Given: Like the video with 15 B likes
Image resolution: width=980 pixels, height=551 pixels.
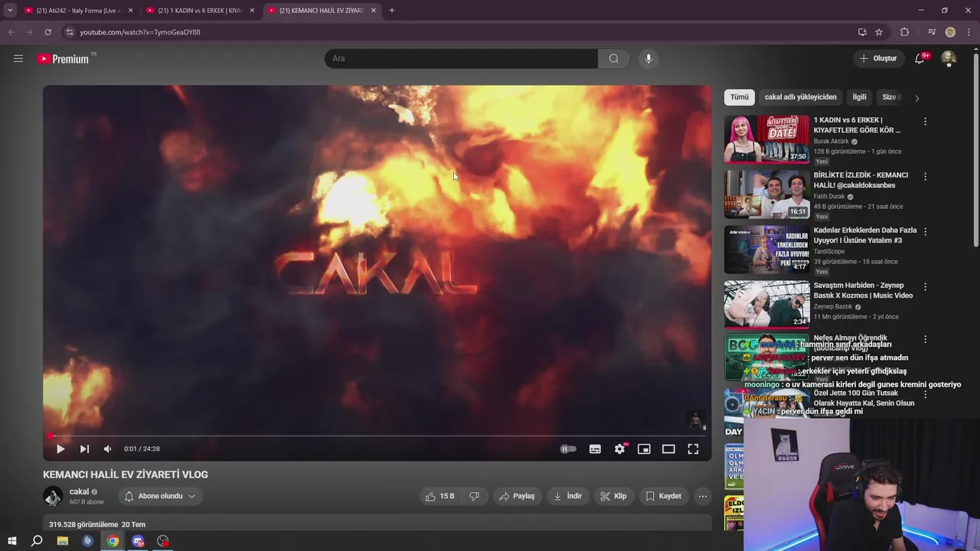Looking at the screenshot, I should click(x=440, y=496).
